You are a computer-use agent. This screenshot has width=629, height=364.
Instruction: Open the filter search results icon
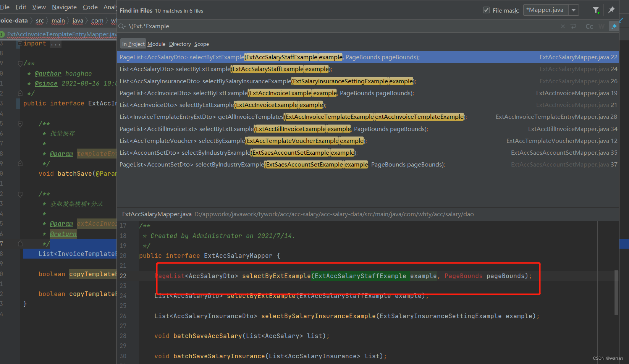point(596,10)
